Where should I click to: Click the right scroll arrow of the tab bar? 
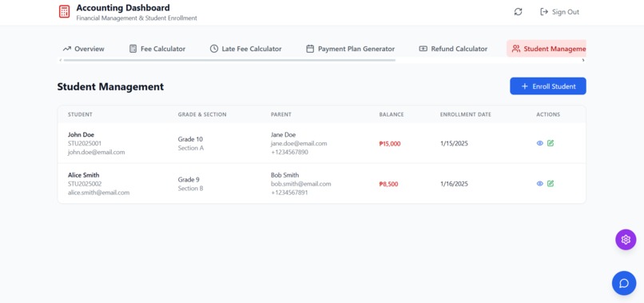tap(583, 61)
